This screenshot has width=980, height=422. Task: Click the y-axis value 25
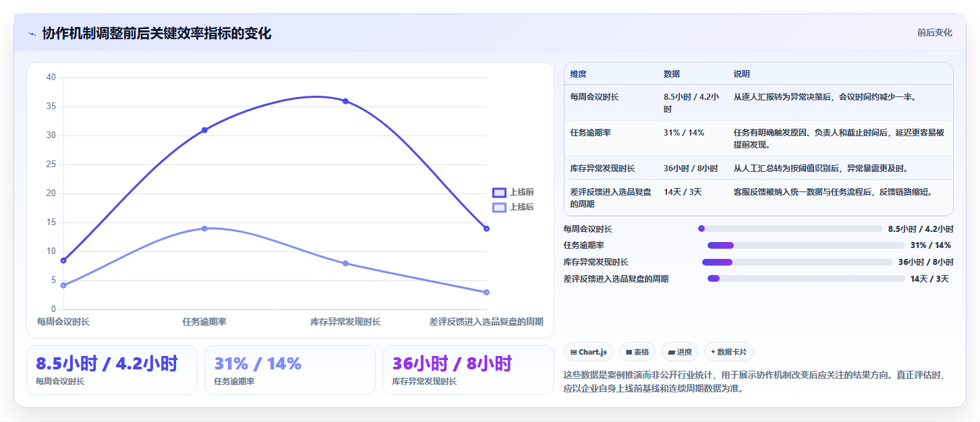tap(51, 164)
